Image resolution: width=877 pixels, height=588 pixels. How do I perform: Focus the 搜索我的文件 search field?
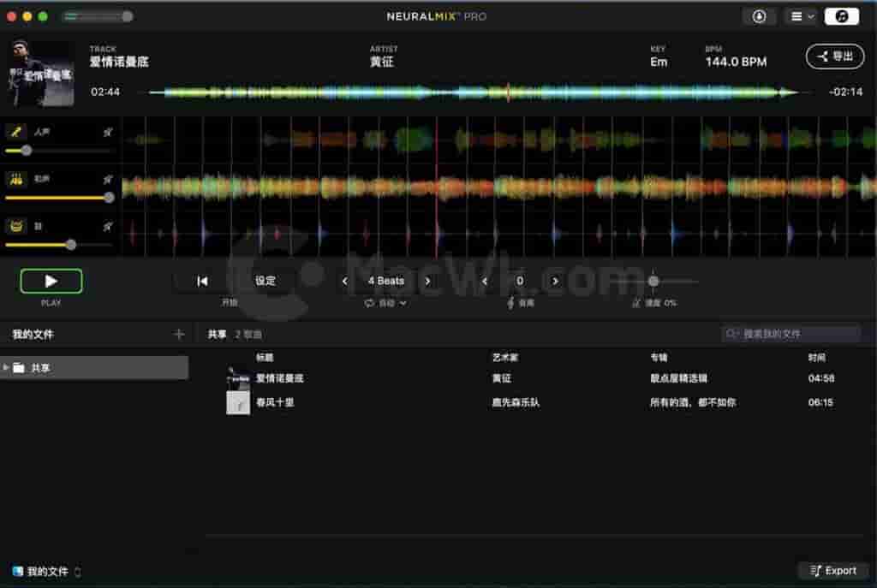(790, 334)
